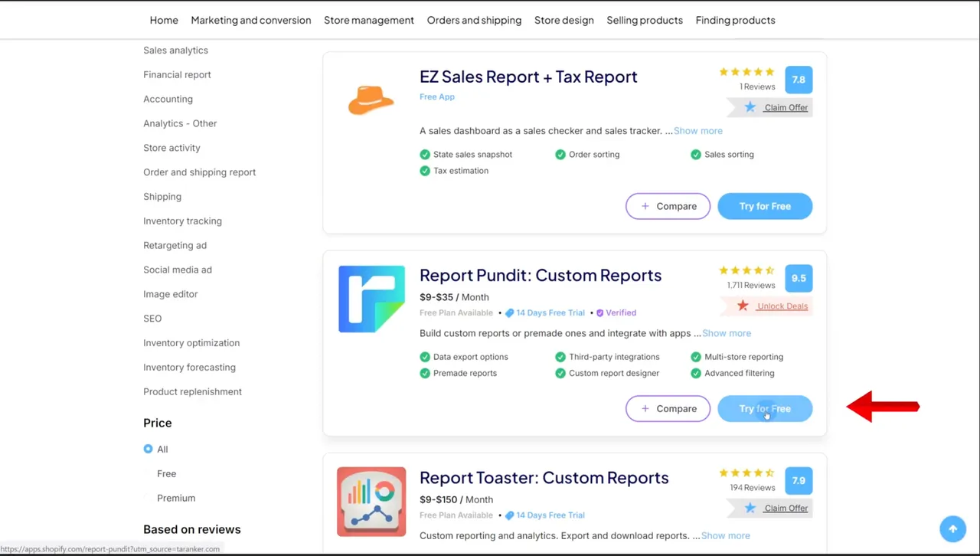This screenshot has height=556, width=980.
Task: Click the scroll-to-top arrow button
Action: tap(953, 529)
